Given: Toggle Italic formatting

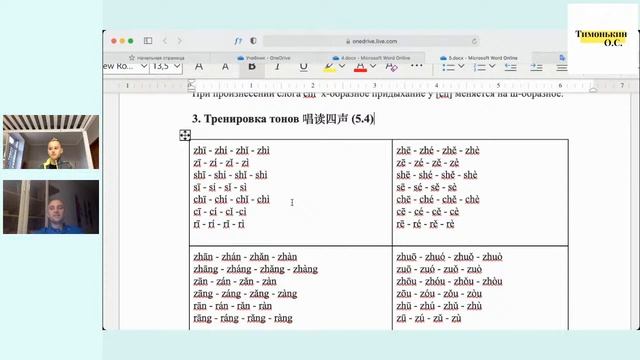Looking at the screenshot, I should pos(278,67).
